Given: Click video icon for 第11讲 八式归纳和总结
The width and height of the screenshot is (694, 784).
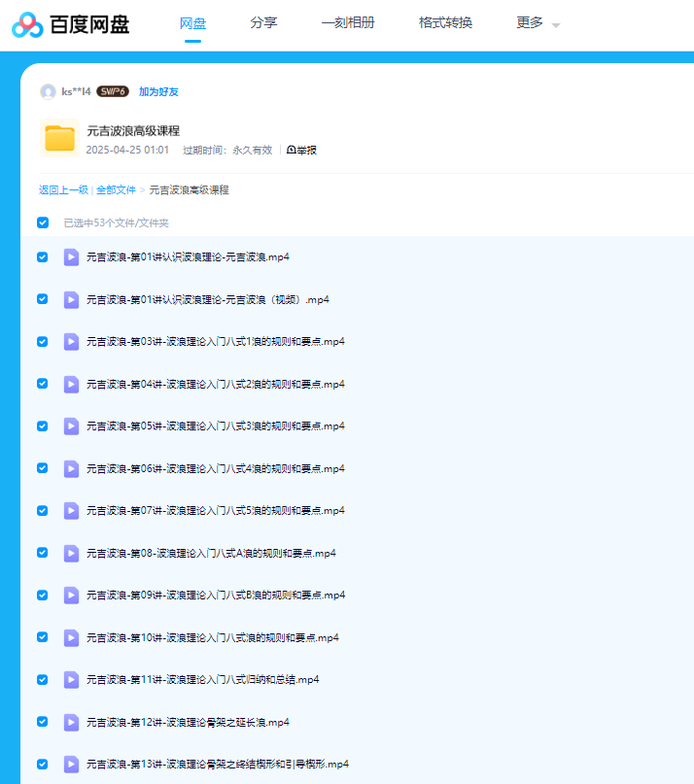Looking at the screenshot, I should tap(71, 679).
